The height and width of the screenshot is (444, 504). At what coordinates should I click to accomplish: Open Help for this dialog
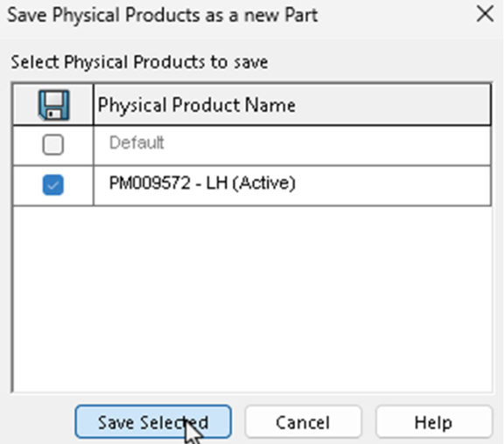tap(434, 422)
